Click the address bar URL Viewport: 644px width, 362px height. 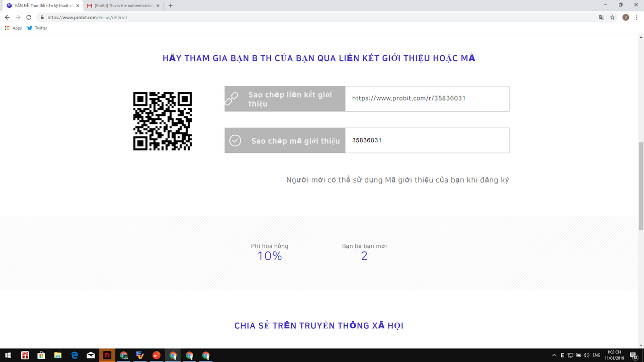point(87,17)
